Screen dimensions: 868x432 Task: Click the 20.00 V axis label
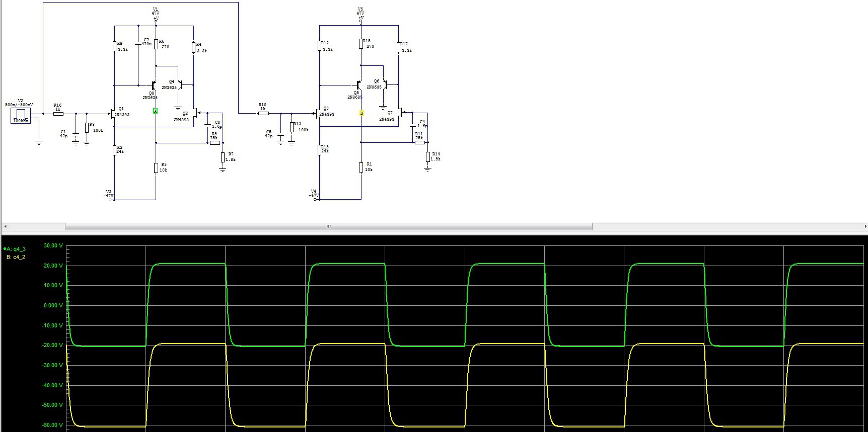[53, 266]
